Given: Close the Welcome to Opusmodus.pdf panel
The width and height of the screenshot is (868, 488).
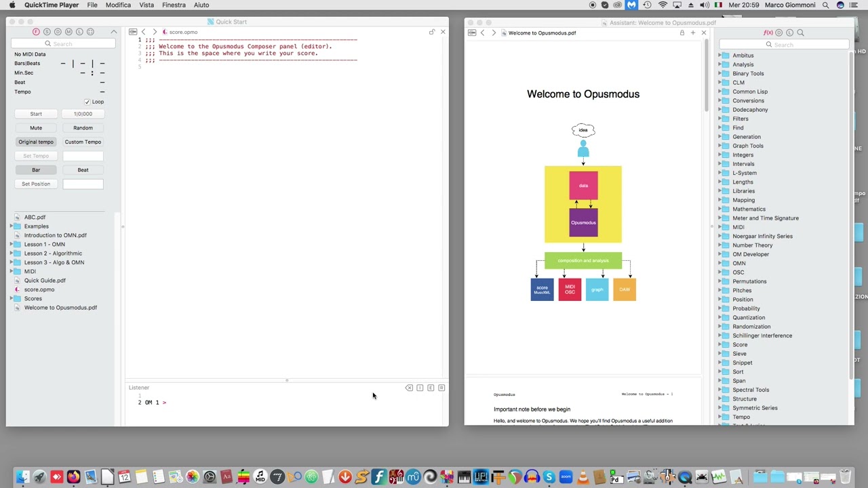Looking at the screenshot, I should [x=703, y=33].
